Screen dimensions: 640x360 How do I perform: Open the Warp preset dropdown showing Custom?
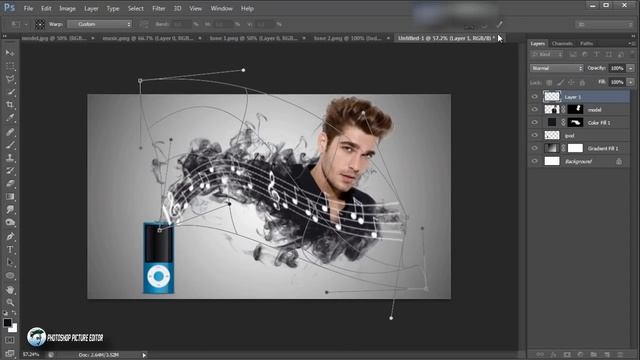click(x=100, y=24)
